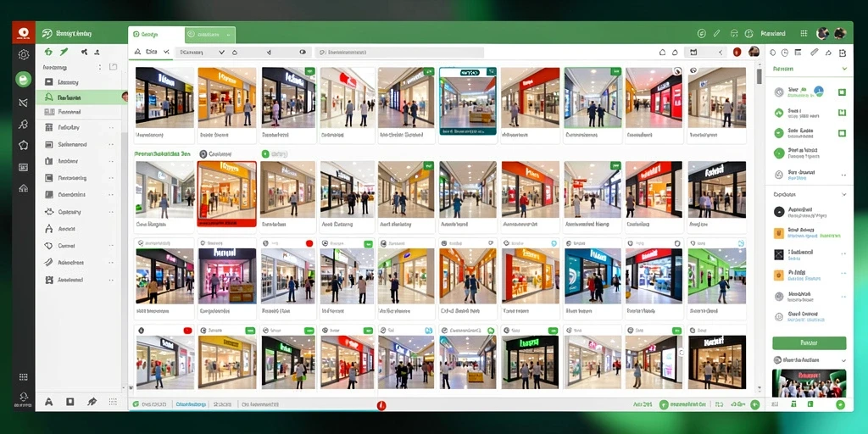The image size is (868, 434).
Task: Select the green radio button above second row
Action: 265,154
